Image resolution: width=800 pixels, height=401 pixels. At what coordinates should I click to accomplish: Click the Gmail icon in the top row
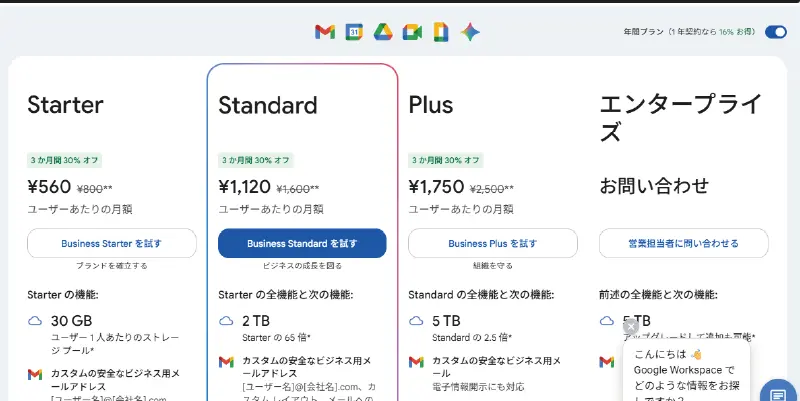325,32
